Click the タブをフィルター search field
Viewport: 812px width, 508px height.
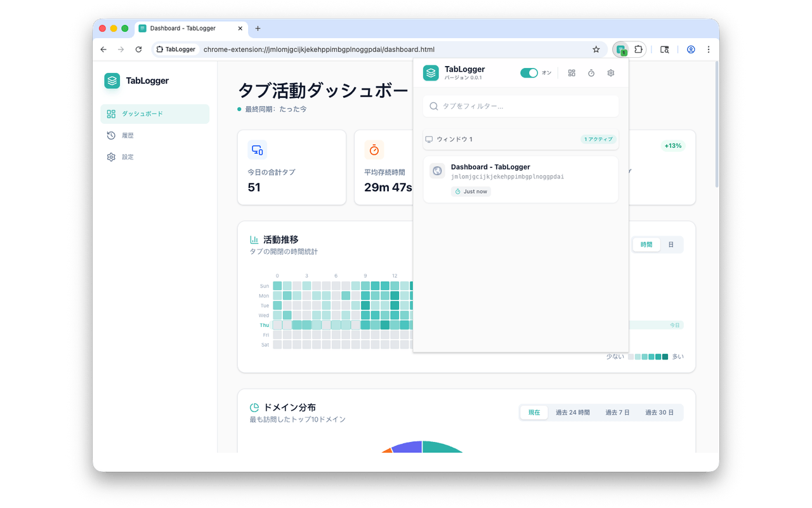[520, 106]
